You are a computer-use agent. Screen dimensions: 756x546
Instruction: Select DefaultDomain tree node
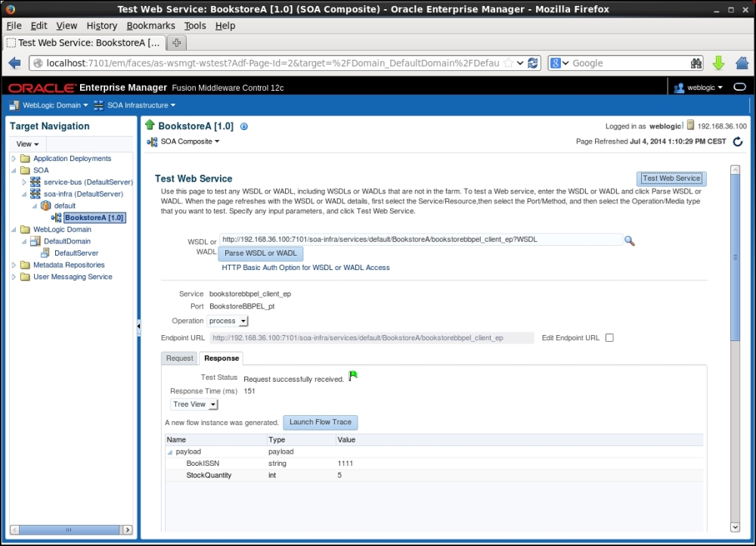(67, 241)
